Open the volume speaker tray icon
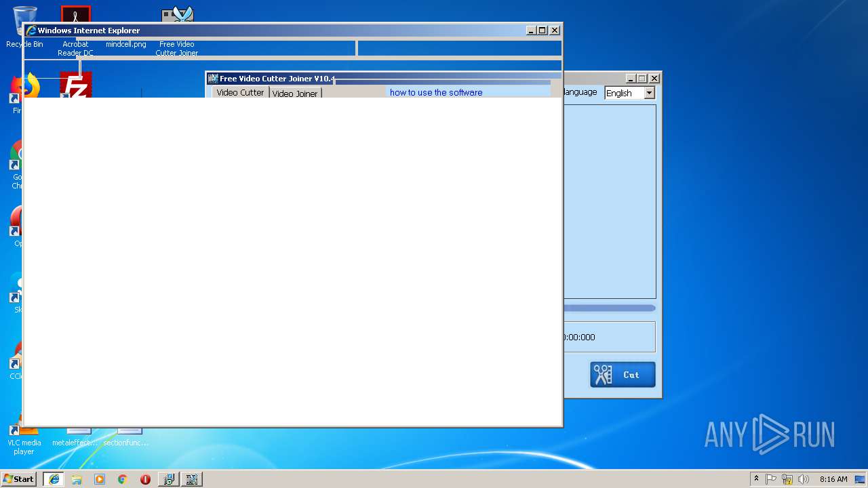This screenshot has height=488, width=868. click(804, 479)
